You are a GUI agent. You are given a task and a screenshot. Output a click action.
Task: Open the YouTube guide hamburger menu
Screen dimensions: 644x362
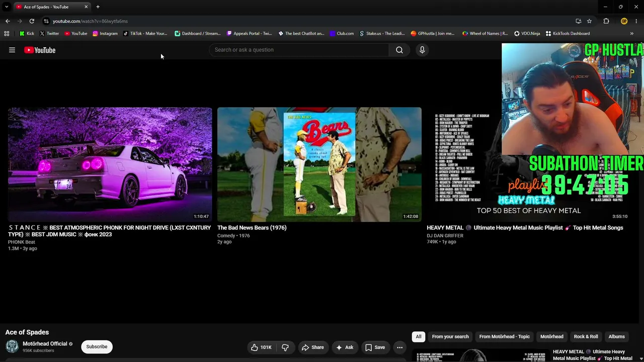12,50
